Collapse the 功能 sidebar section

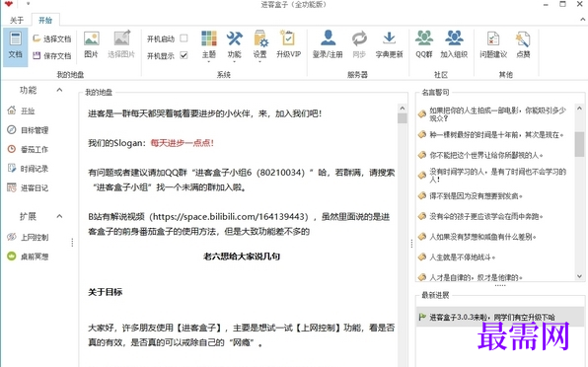pyautogui.click(x=59, y=90)
